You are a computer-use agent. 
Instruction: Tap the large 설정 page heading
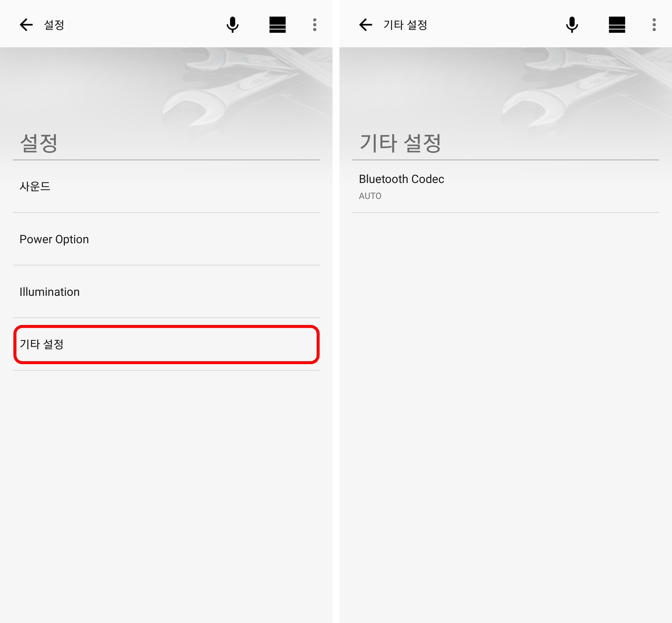pos(39,143)
